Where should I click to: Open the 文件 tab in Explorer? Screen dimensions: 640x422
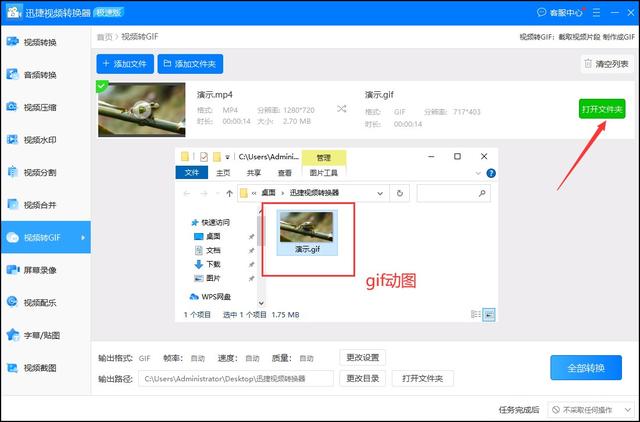191,173
